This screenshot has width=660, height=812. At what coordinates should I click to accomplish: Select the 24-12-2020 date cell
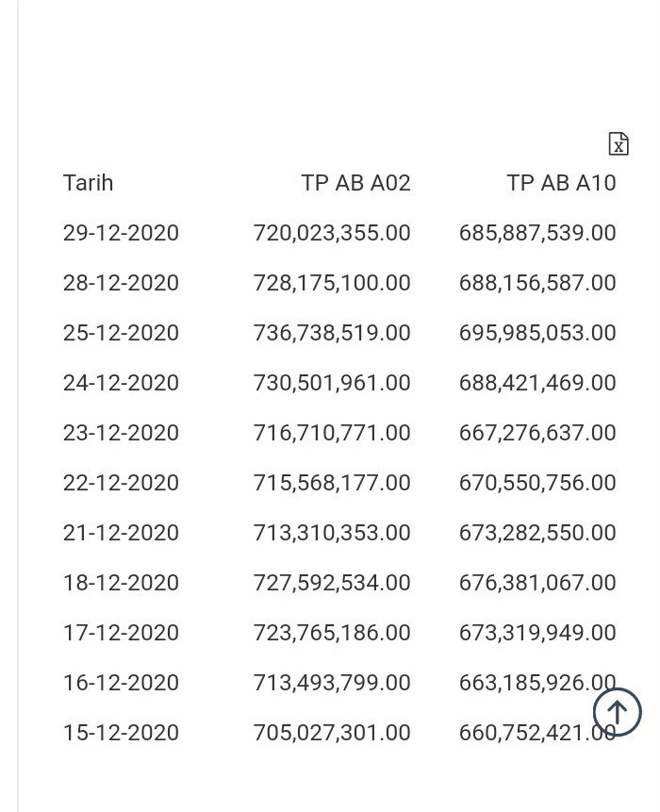(x=121, y=383)
